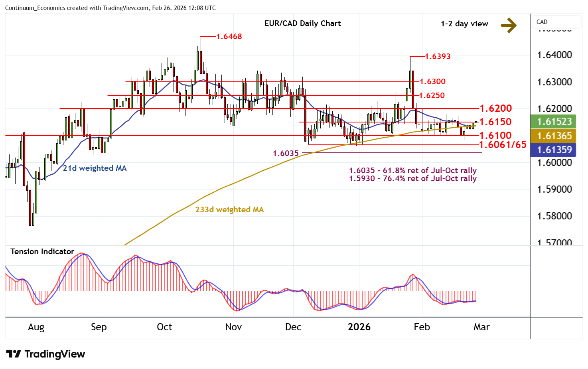Click the Tension Indicator panel label
588x369 pixels.
[42, 252]
